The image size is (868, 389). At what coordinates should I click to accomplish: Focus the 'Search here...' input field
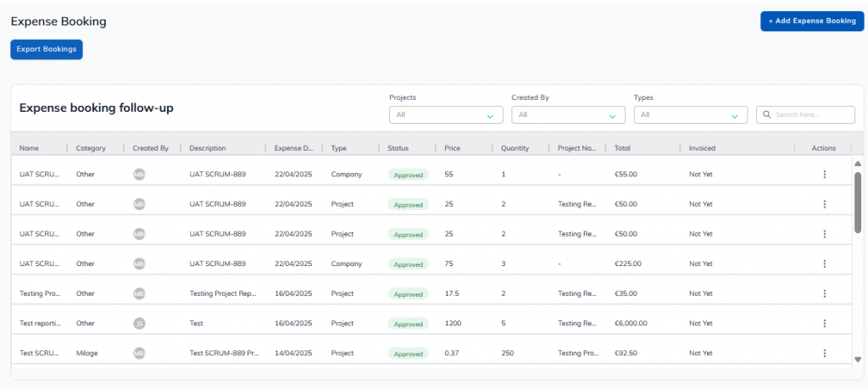coord(812,114)
